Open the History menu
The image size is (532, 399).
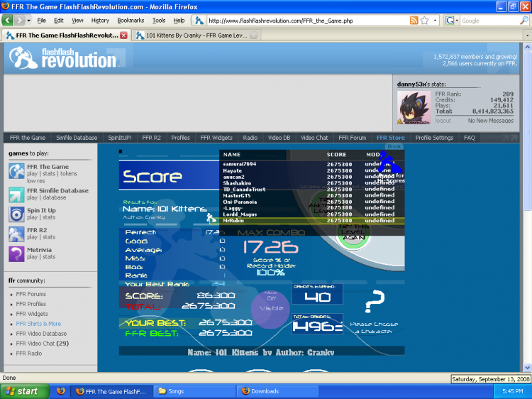click(x=100, y=21)
